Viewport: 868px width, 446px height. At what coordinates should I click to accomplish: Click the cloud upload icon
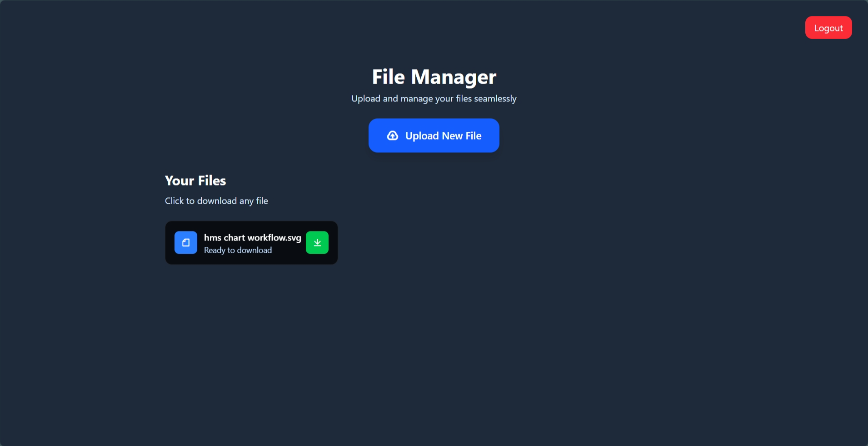coord(393,136)
